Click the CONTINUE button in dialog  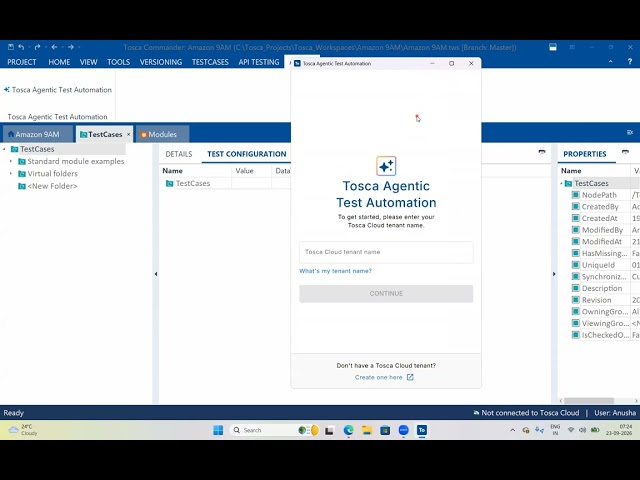tap(386, 293)
